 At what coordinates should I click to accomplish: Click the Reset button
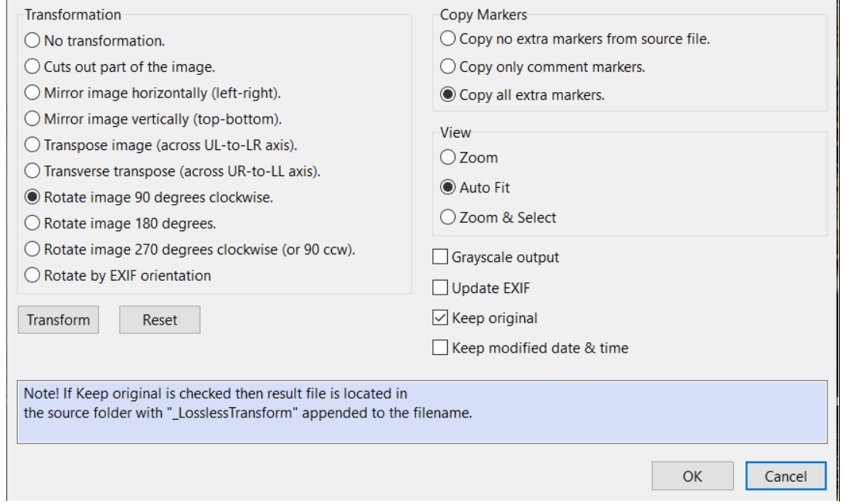point(159,320)
